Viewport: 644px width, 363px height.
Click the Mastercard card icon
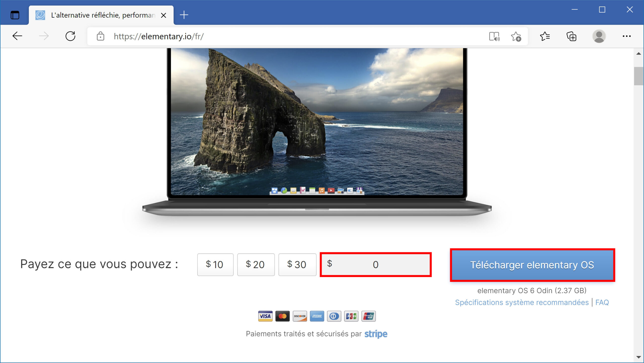(x=283, y=316)
